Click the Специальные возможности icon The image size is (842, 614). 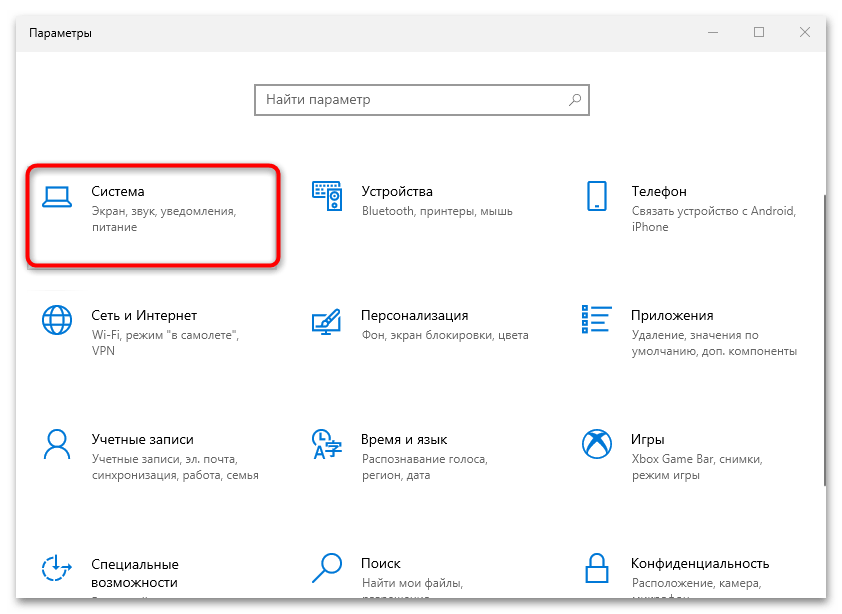tap(57, 569)
